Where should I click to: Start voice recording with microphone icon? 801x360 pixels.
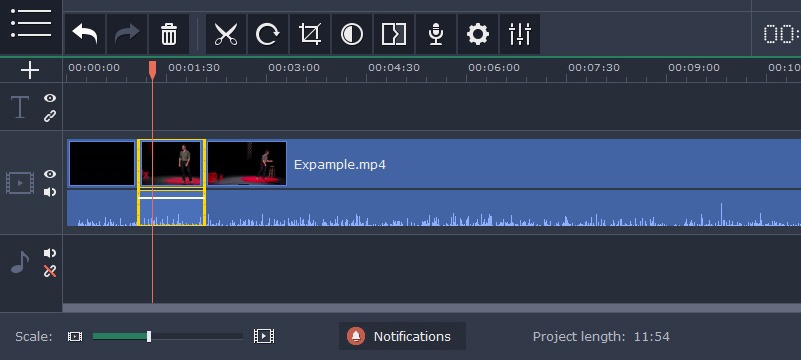point(435,34)
